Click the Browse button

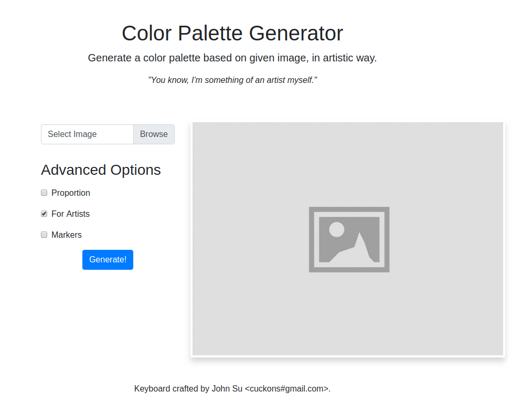point(154,134)
